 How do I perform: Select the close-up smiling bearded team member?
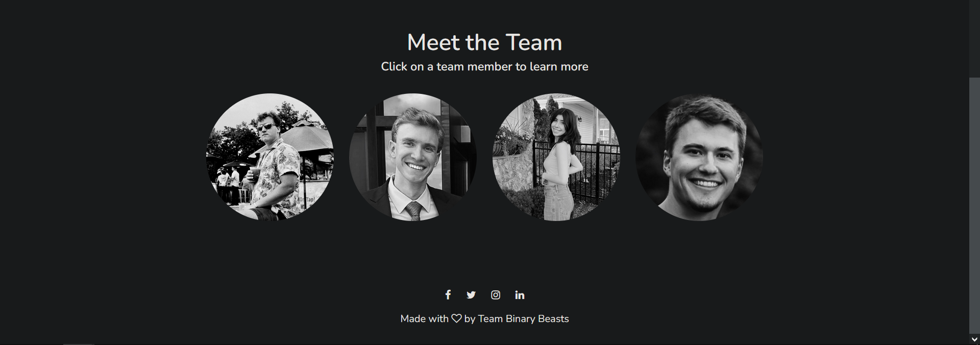pos(699,157)
